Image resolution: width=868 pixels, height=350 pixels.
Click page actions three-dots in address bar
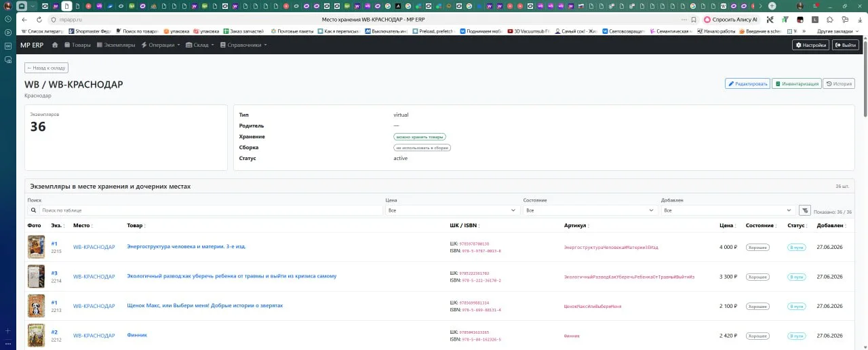683,20
